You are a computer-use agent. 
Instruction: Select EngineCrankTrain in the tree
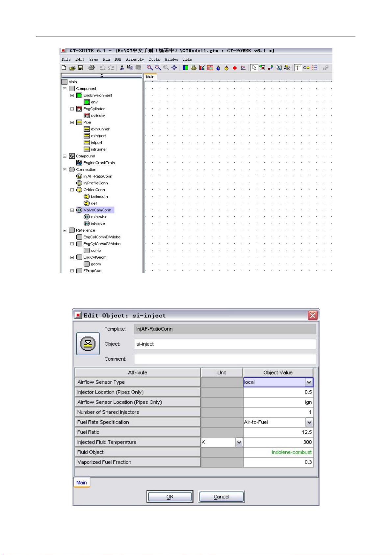99,163
